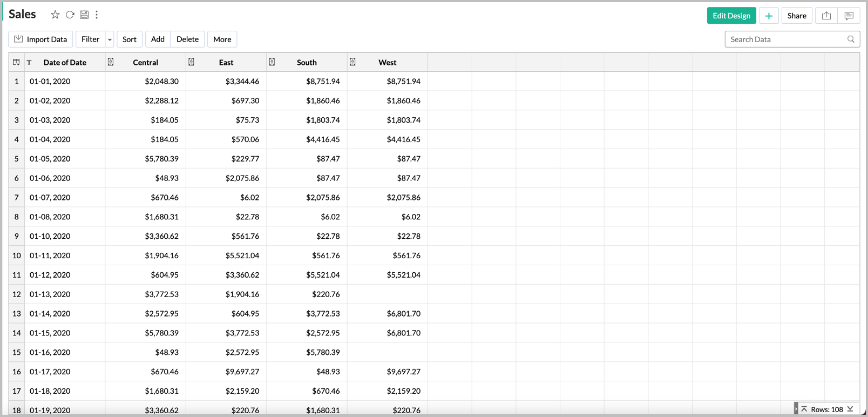
Task: Click the West cell $1,860.46 in row 2
Action: 388,101
